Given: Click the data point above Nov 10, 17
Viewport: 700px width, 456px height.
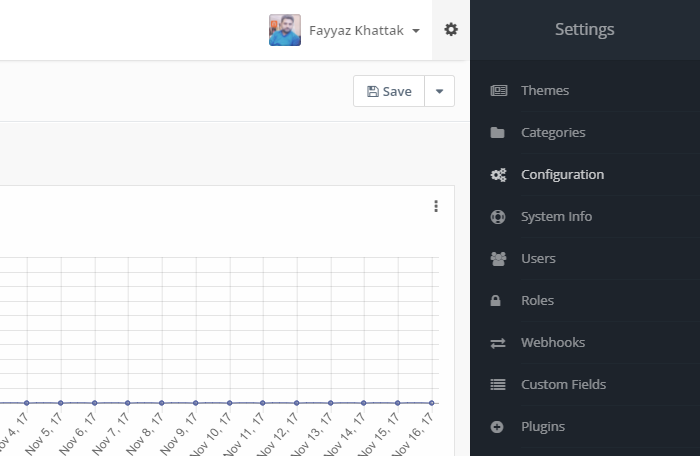Looking at the screenshot, I should tap(229, 403).
